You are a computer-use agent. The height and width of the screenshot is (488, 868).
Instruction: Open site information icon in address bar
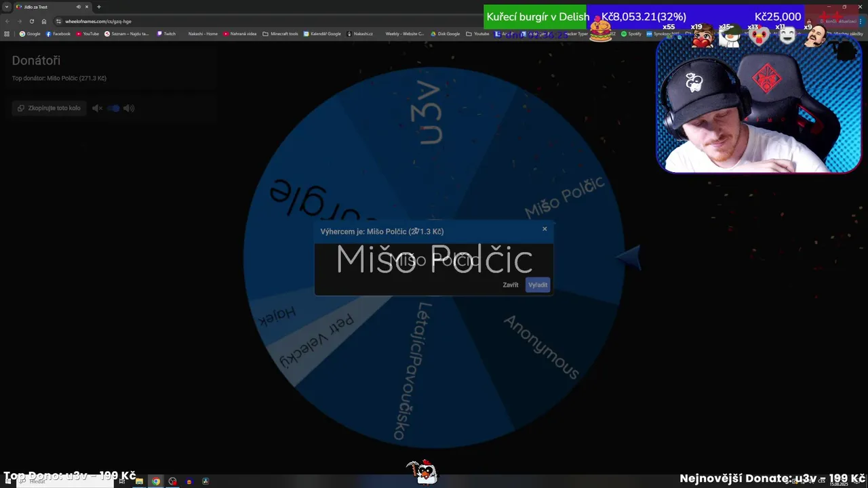pyautogui.click(x=59, y=21)
